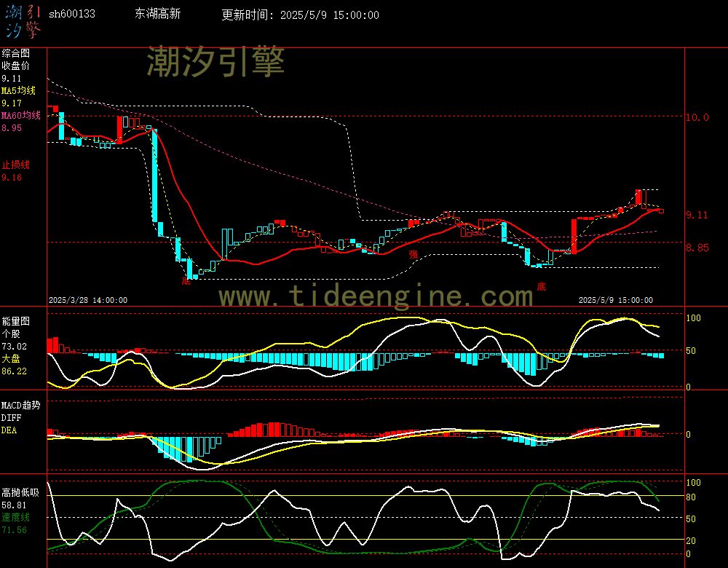Click the 8.85 price axis label
Viewport: 728px width, 568px height.
click(697, 248)
